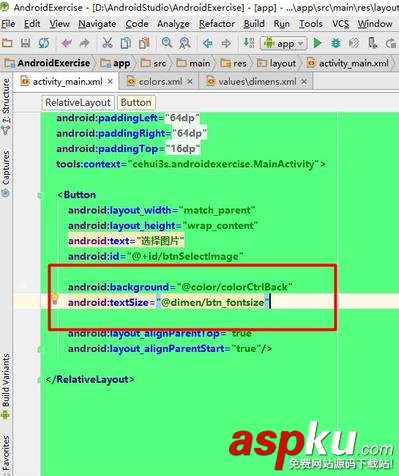Select the app breadcrumb item

click(x=115, y=63)
